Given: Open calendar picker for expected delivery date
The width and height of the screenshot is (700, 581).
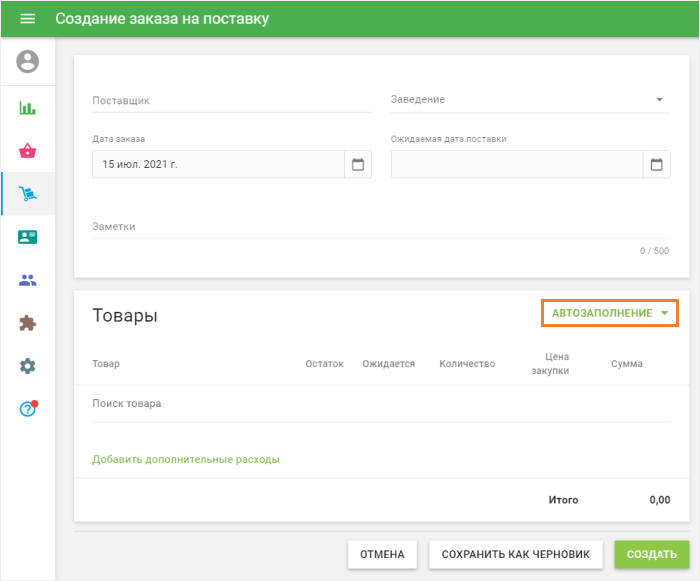Looking at the screenshot, I should (x=656, y=164).
